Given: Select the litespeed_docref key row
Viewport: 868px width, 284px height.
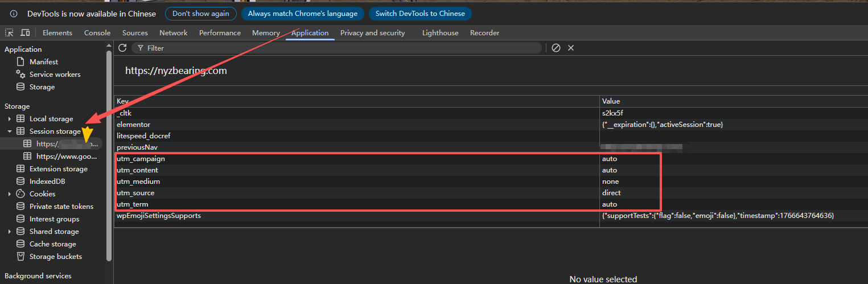Looking at the screenshot, I should (491, 136).
